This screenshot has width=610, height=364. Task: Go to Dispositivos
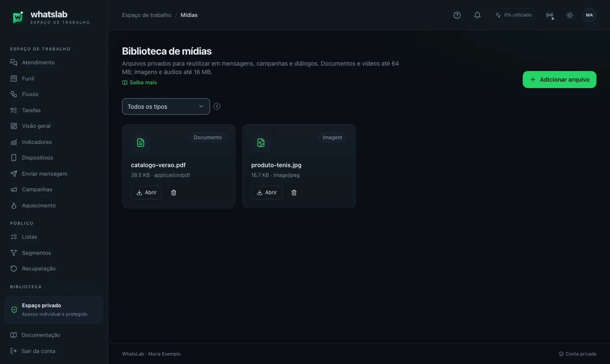pyautogui.click(x=54, y=158)
